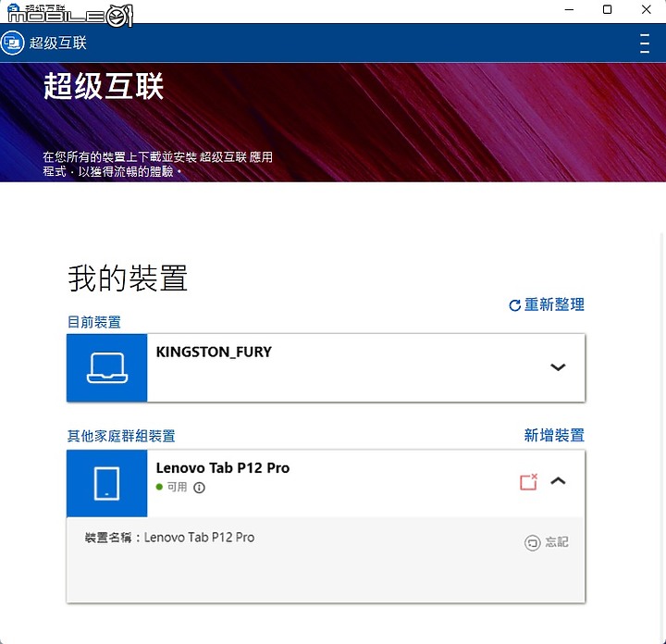Screen dimensions: 666x644
Task: Click the 其他家庭群組裝置 section label
Action: pyautogui.click(x=121, y=436)
